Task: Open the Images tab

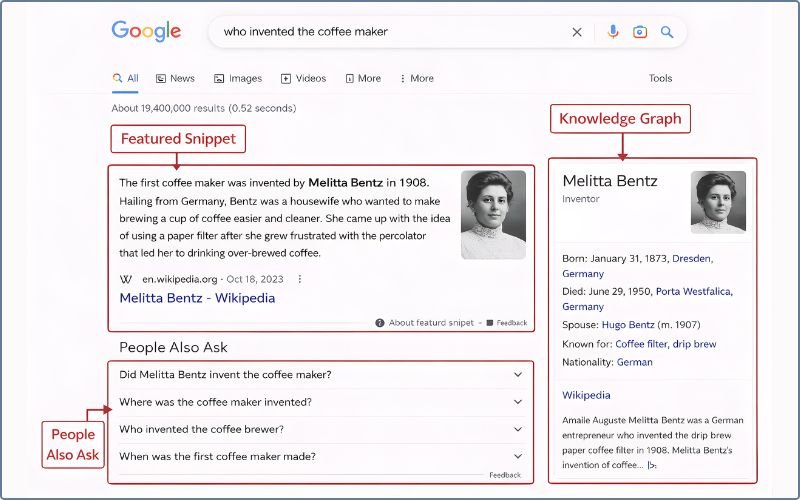Action: (238, 78)
